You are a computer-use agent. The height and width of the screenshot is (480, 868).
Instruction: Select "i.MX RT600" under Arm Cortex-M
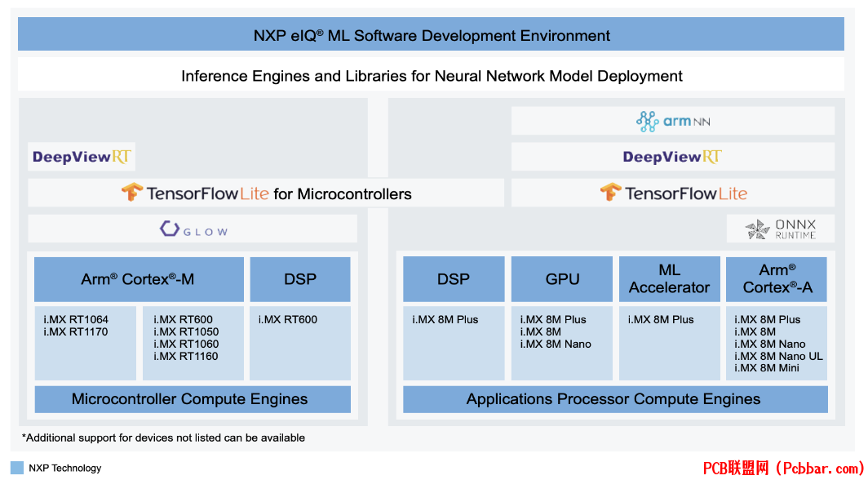[184, 319]
